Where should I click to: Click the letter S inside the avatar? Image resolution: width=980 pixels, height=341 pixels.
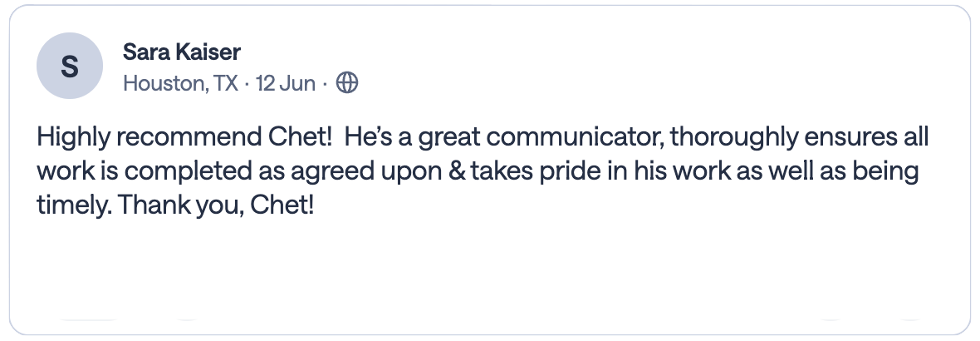(70, 67)
